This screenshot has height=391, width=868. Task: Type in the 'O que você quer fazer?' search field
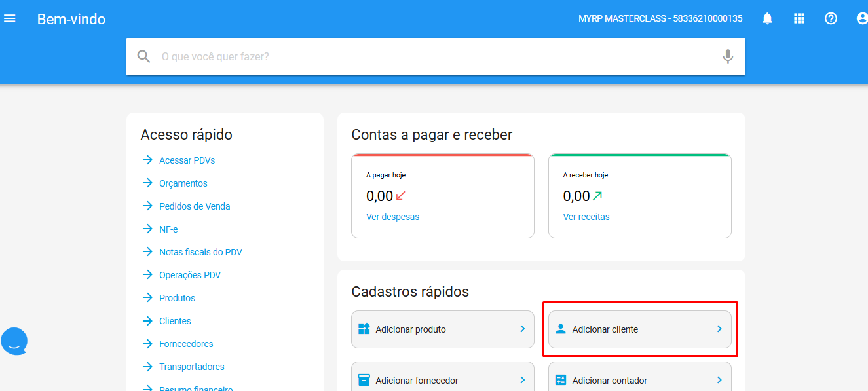tap(432, 56)
